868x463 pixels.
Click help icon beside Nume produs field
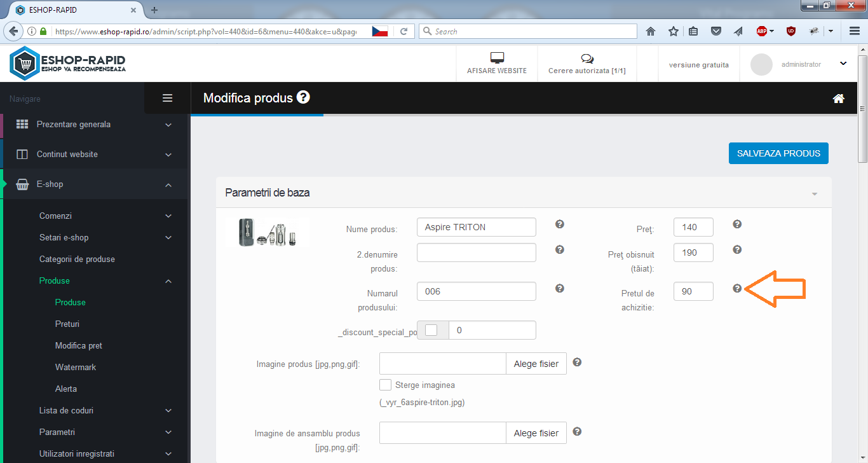(x=560, y=225)
